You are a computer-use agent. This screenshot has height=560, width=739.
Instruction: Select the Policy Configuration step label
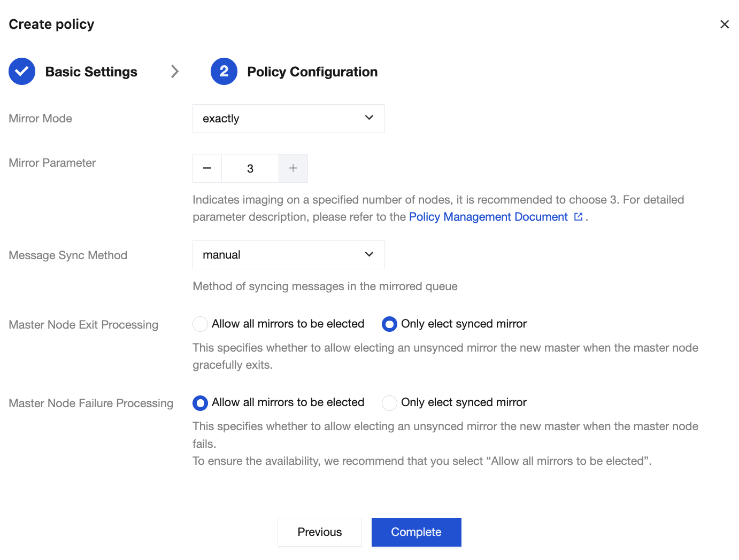point(312,72)
